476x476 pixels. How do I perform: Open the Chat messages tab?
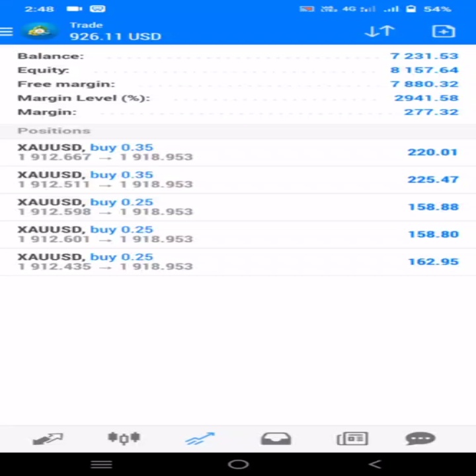point(420,439)
